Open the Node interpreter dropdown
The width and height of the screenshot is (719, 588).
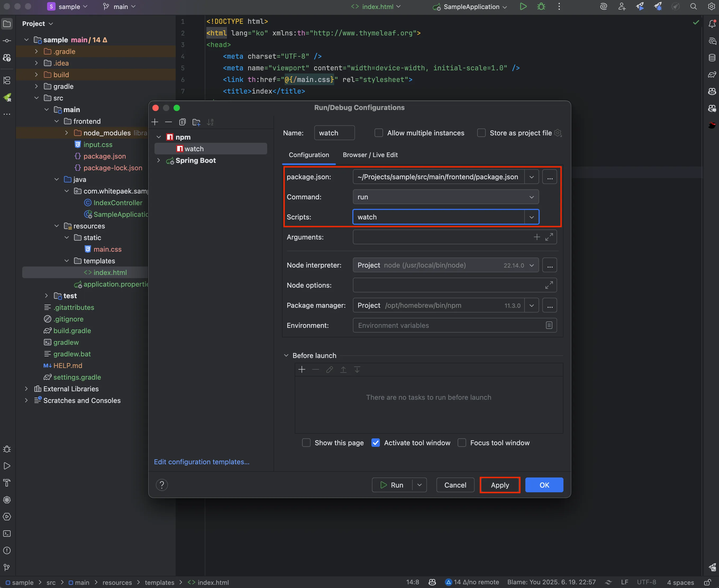pos(445,265)
